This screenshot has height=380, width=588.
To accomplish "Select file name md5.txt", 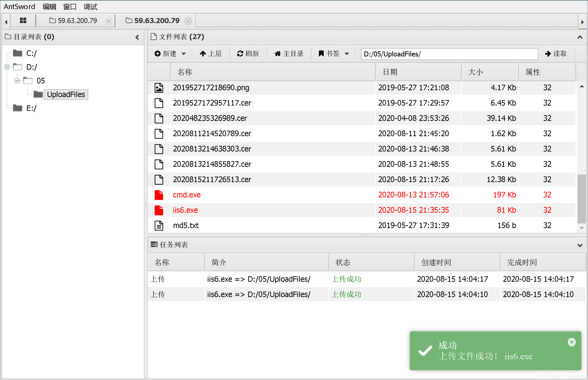I will 186,226.
